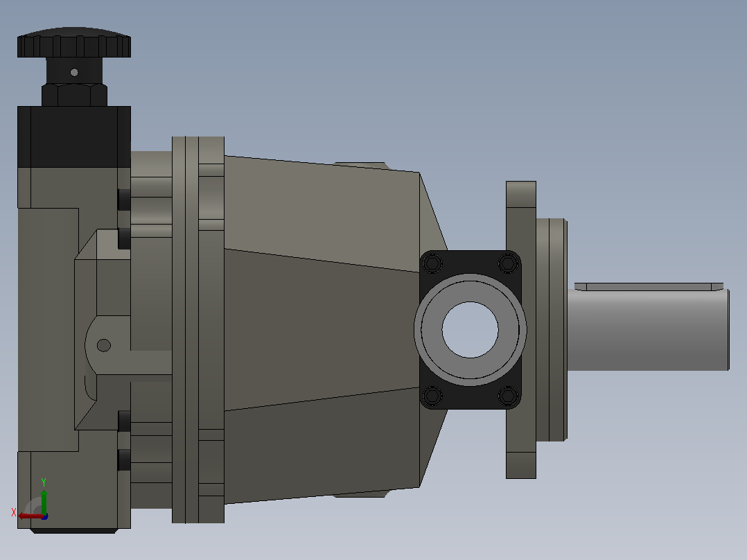Click the blue Z axis dot of the triad

coord(45,516)
